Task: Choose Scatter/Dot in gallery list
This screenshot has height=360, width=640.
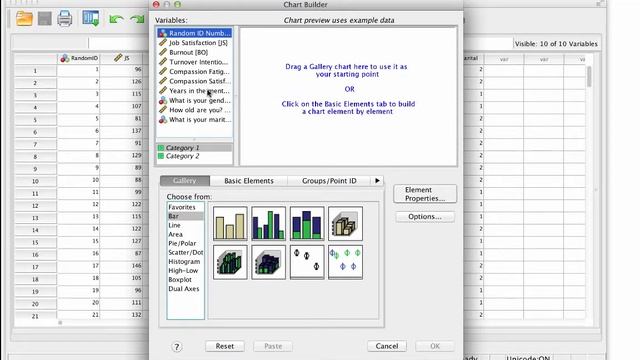Action: [185, 252]
